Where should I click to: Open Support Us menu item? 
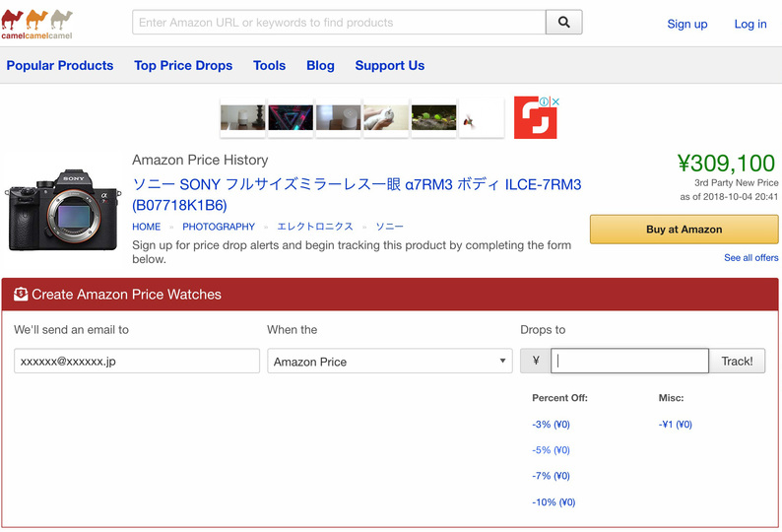tap(389, 65)
